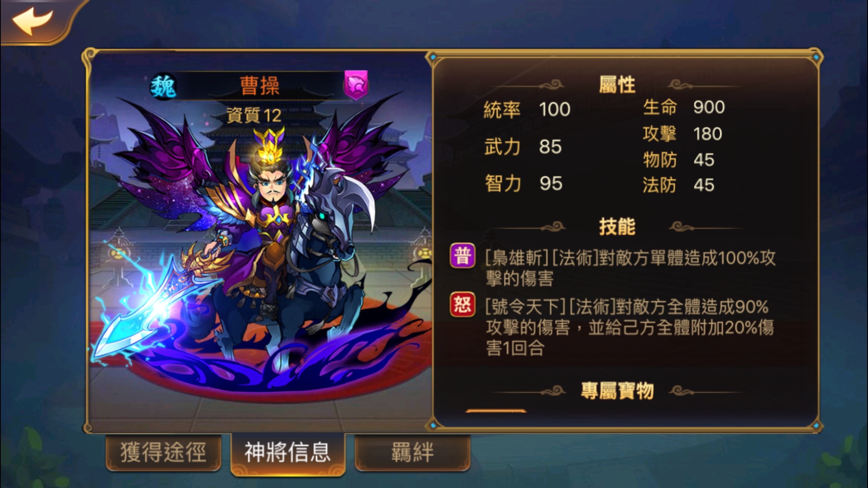Image resolution: width=868 pixels, height=488 pixels.
Task: Open the 羈絆 bonds tab
Action: (412, 452)
